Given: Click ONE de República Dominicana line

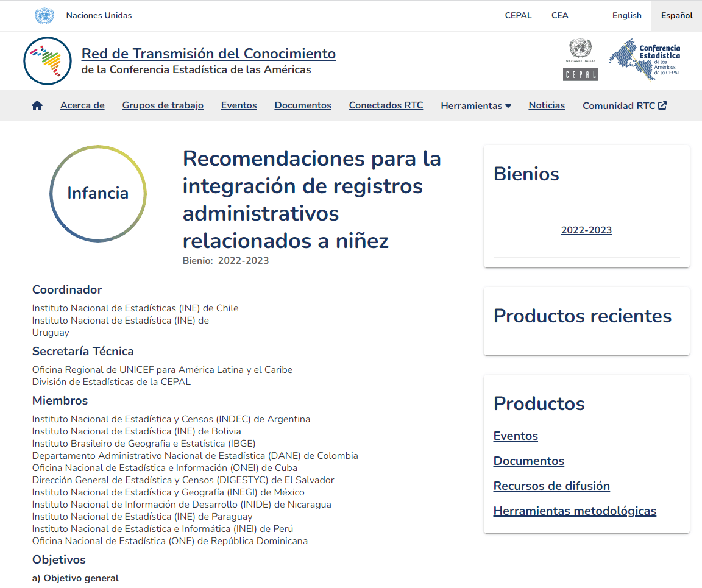Looking at the screenshot, I should coord(169,541).
